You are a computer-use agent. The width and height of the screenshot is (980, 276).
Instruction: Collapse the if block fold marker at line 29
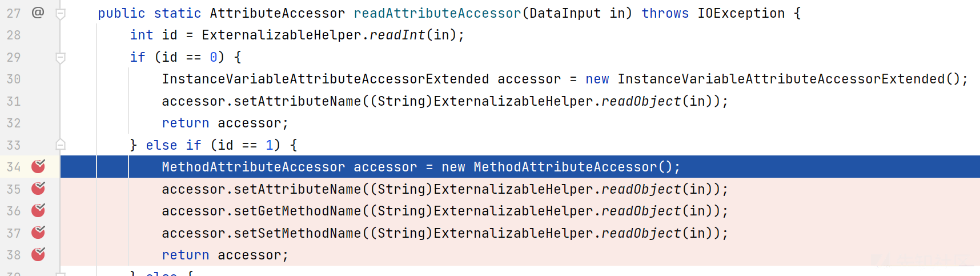pyautogui.click(x=60, y=58)
